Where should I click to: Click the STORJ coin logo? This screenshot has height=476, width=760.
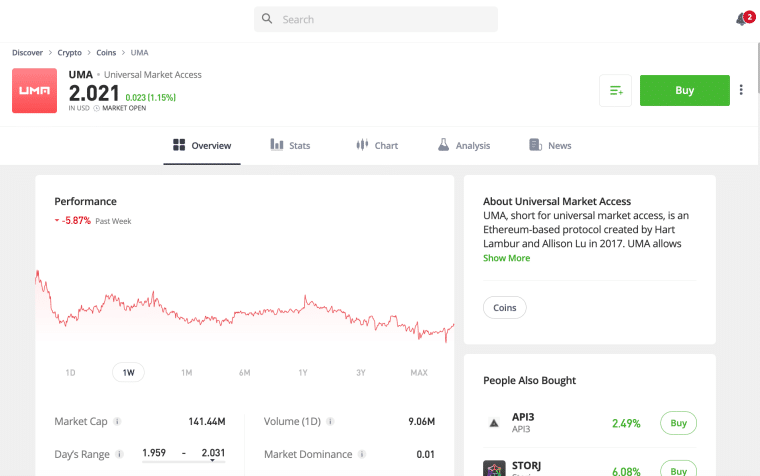494,468
